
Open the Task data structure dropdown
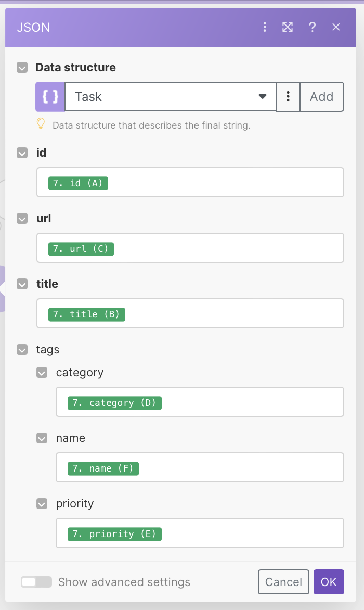point(171,96)
